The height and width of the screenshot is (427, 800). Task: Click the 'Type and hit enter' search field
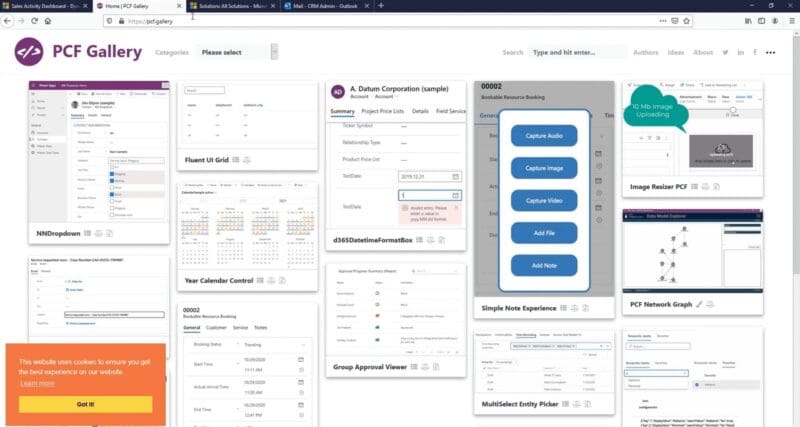(575, 52)
